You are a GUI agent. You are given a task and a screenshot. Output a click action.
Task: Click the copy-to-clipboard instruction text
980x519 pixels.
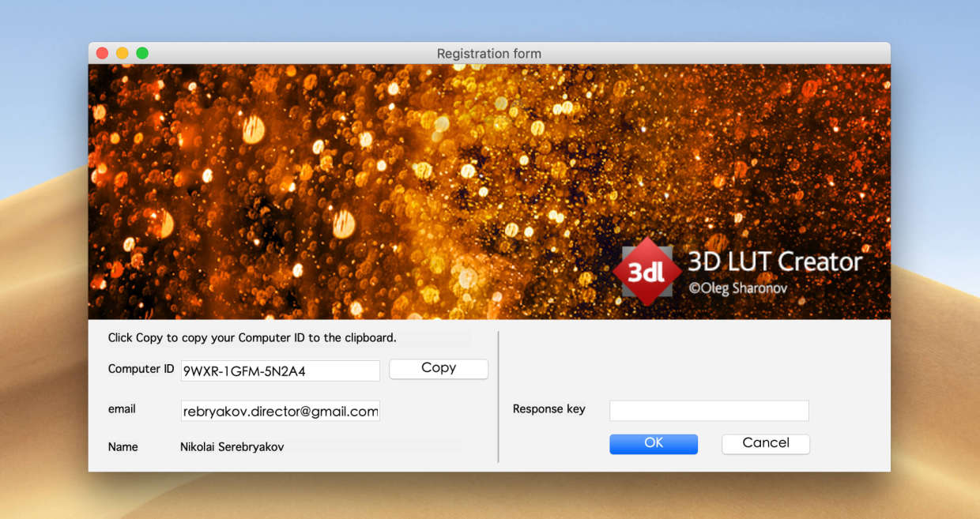(252, 338)
